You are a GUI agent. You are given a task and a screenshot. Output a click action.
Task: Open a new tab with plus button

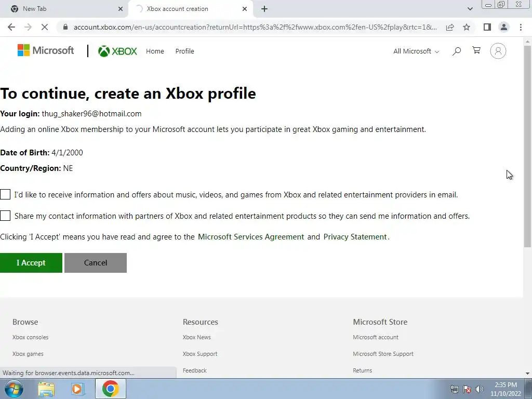(264, 9)
